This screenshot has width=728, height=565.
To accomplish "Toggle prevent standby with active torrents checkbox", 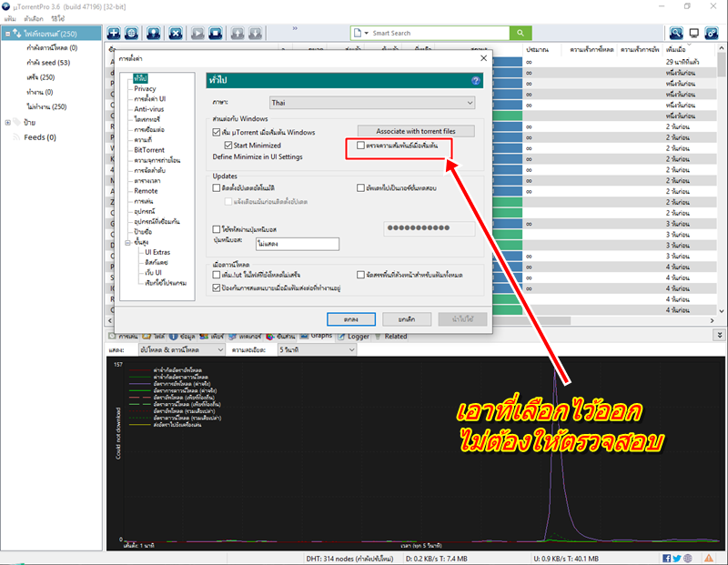I will pos(217,288).
